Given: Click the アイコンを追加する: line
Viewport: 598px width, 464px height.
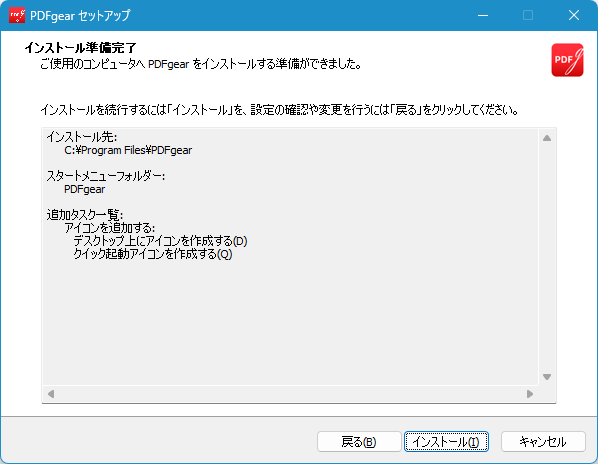Looking at the screenshot, I should pyautogui.click(x=109, y=228).
